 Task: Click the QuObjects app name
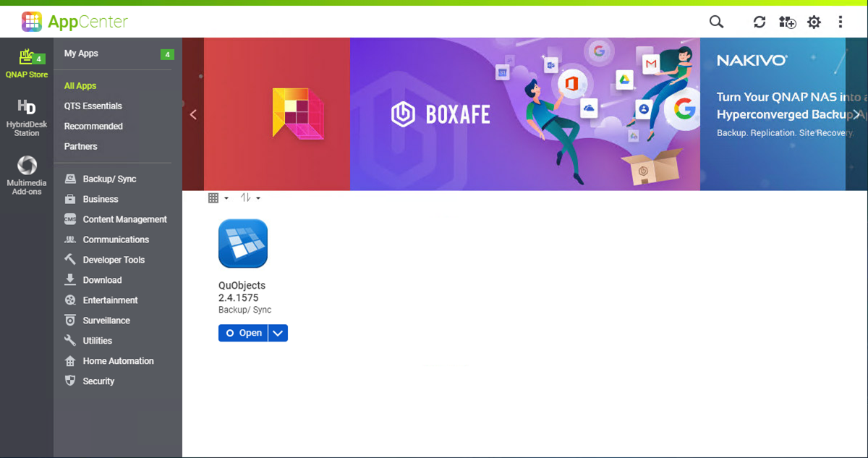(x=242, y=286)
